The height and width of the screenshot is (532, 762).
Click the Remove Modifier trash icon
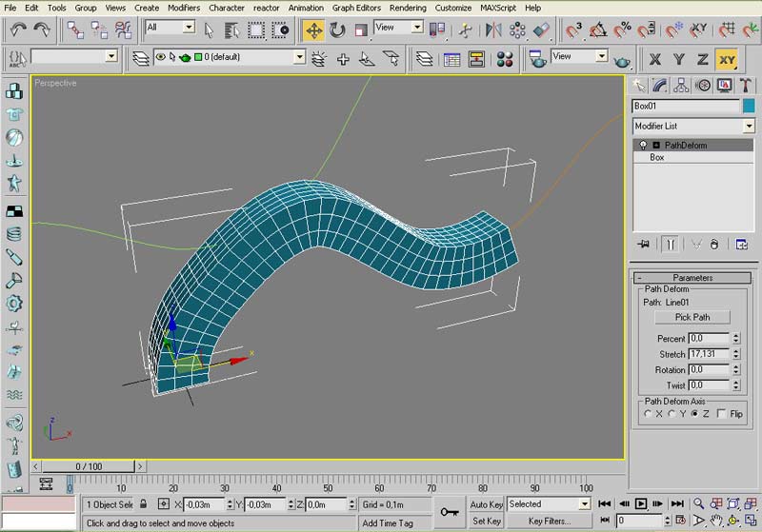[713, 245]
